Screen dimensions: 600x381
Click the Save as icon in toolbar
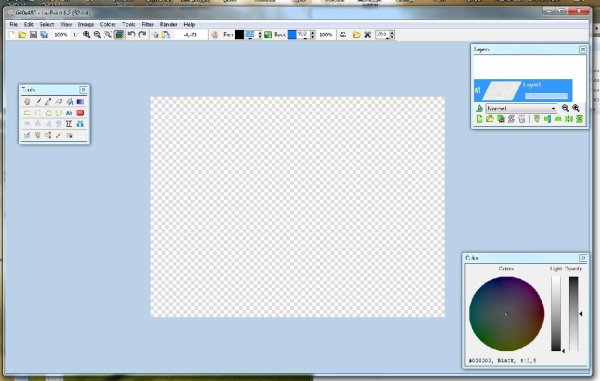click(44, 35)
